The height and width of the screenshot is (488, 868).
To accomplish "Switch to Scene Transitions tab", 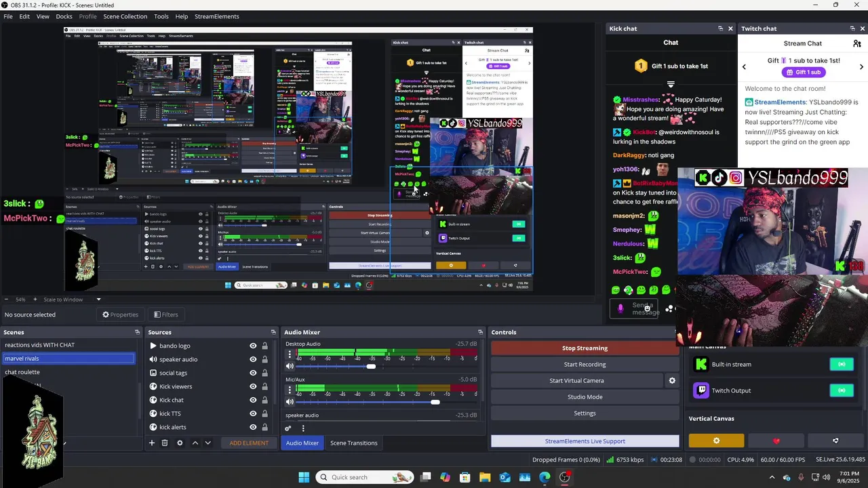I will tap(353, 443).
